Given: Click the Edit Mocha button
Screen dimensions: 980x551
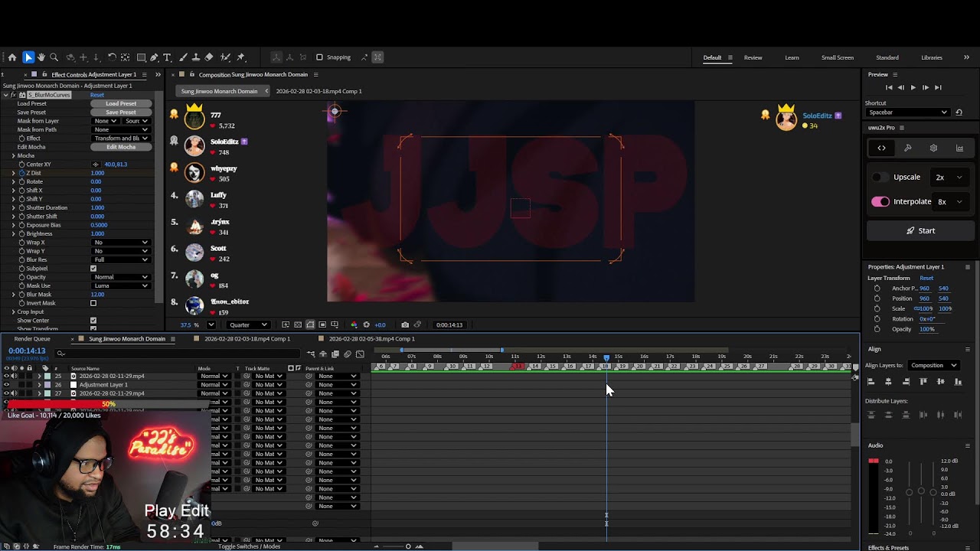Looking at the screenshot, I should point(121,147).
